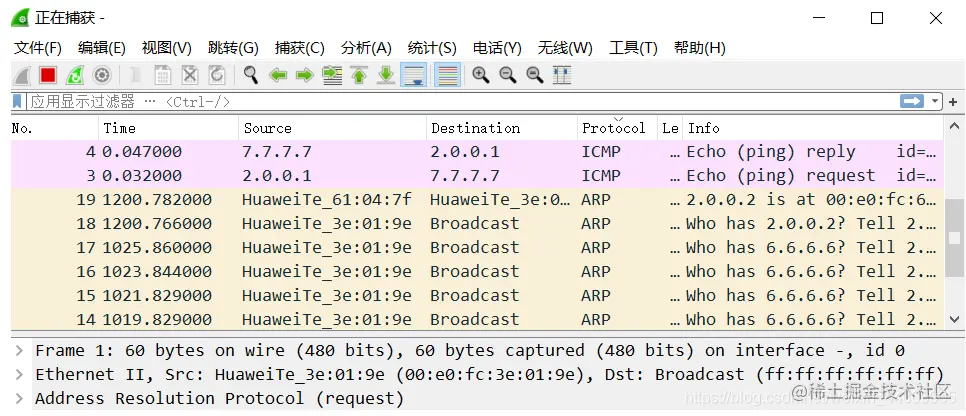Open the 统计(S) menu

point(432,48)
